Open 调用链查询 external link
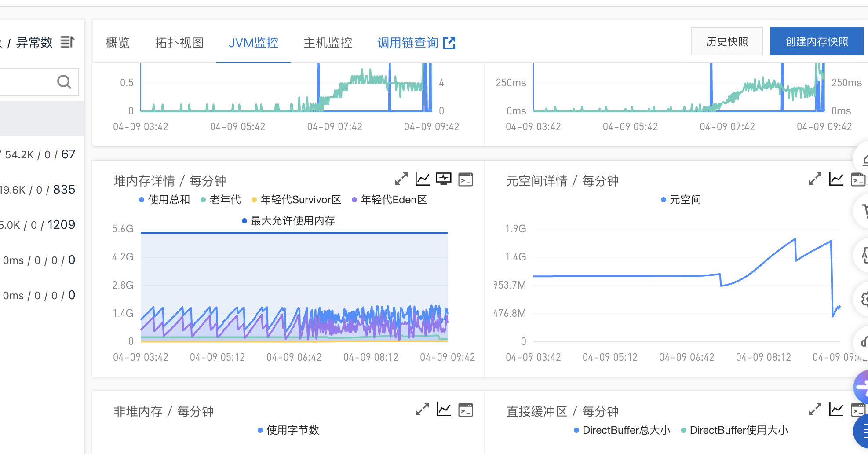 click(416, 43)
